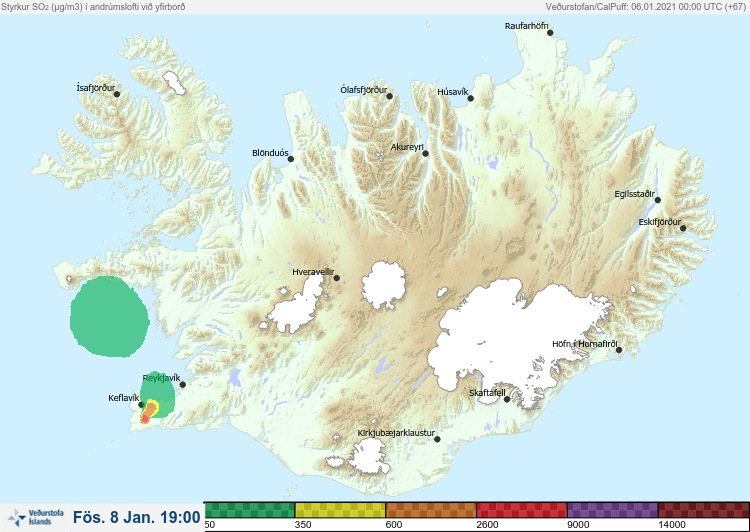
Task: Click the Blönduós marker dot
Action: (290, 159)
